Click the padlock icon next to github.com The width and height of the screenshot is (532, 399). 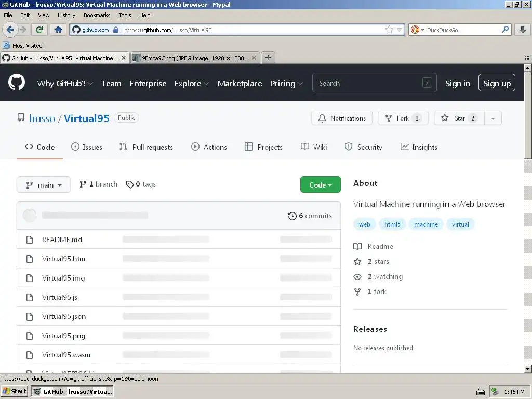tap(116, 30)
